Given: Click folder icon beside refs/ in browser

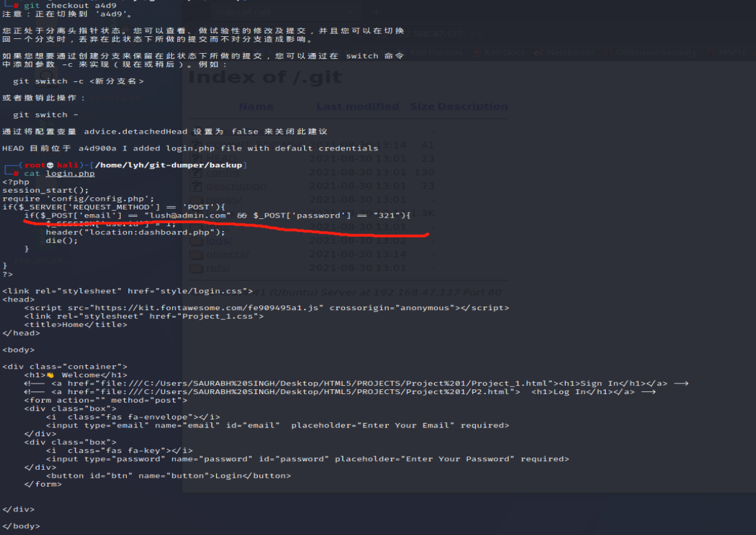Looking at the screenshot, I should [x=196, y=267].
